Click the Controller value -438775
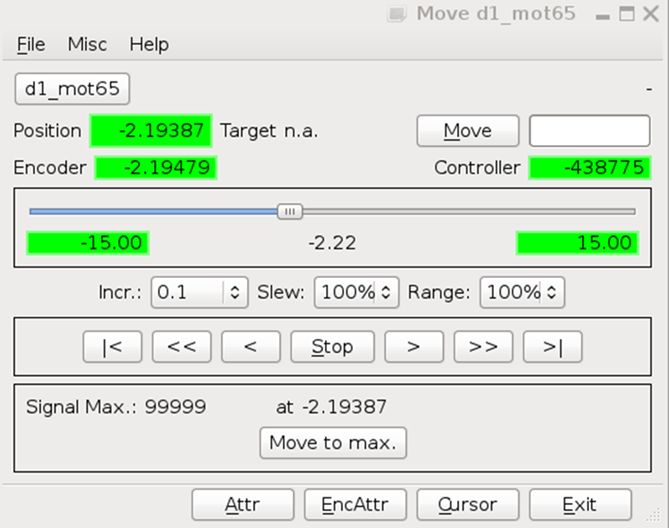 click(x=590, y=168)
